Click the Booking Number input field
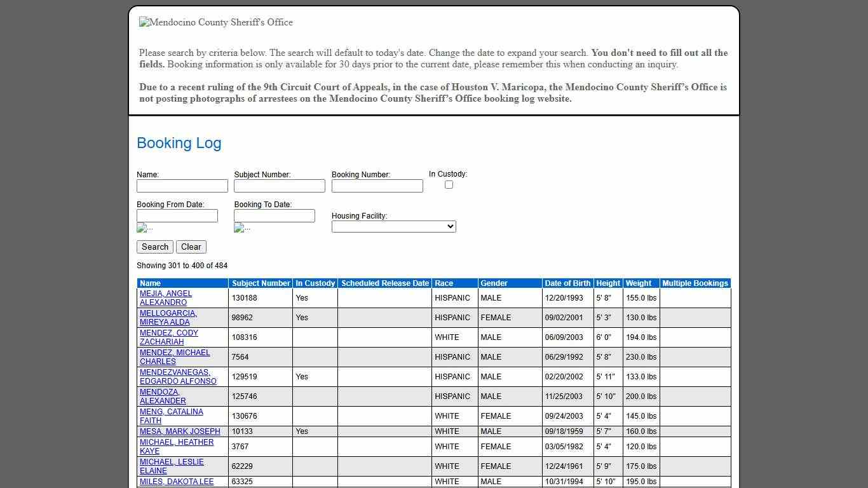Screen dimensions: 868x488 pos(377,186)
